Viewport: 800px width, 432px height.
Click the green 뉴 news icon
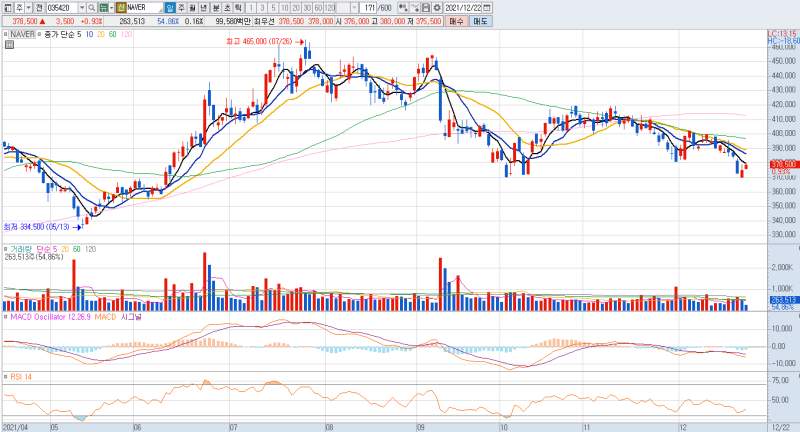coord(104,8)
